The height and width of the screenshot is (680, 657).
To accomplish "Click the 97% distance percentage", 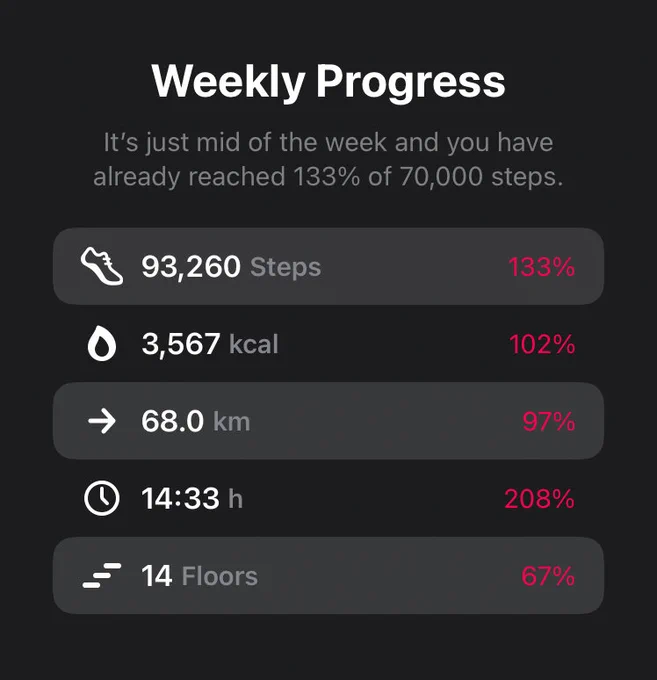I will click(x=549, y=421).
